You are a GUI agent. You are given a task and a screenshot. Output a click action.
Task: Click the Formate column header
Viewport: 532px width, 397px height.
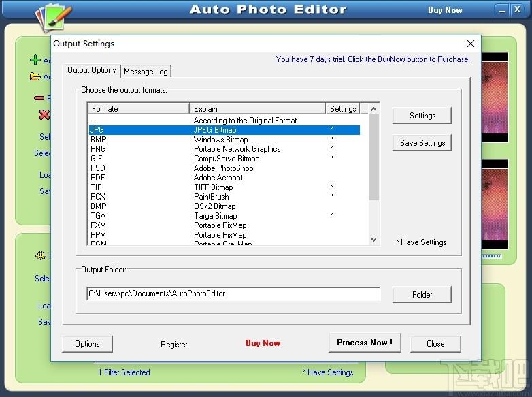pos(138,109)
